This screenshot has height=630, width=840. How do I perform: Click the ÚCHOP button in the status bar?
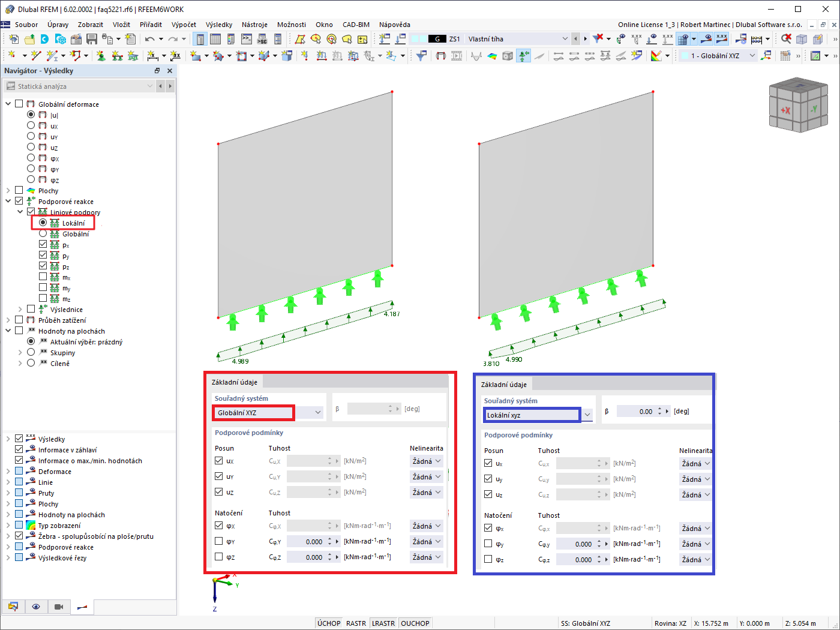[329, 623]
